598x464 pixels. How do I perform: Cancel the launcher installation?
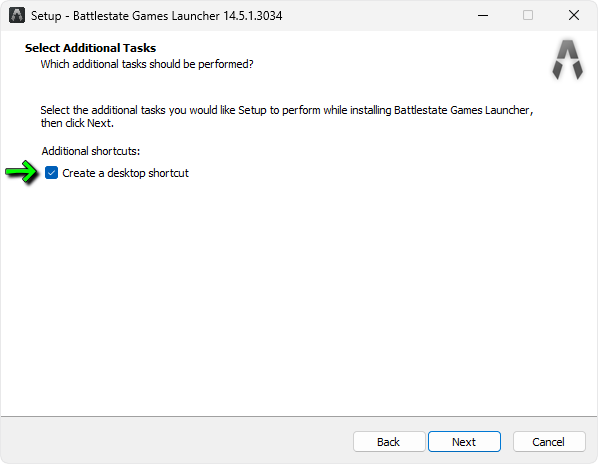(549, 442)
